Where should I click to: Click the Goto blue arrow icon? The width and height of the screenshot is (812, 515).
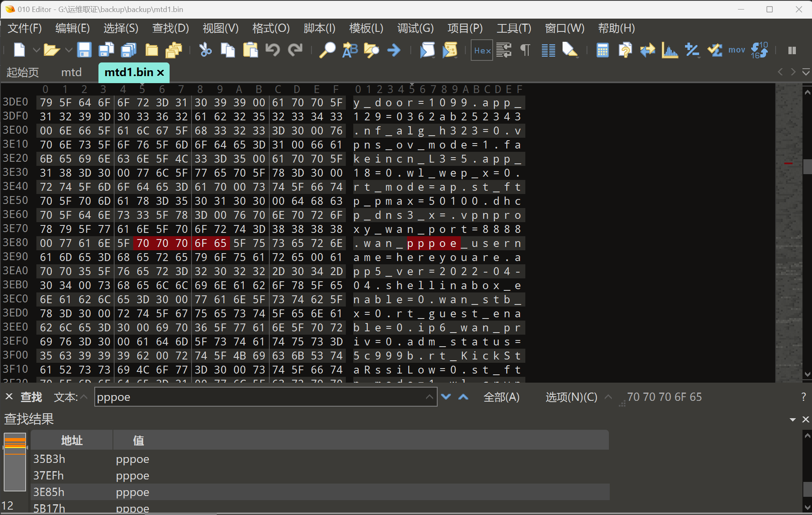click(x=394, y=50)
